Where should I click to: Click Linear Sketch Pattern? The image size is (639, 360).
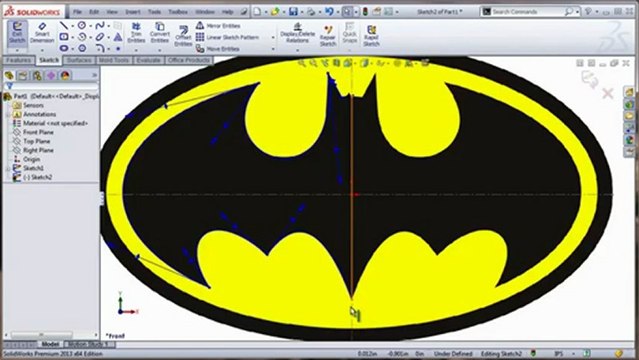coord(227,37)
